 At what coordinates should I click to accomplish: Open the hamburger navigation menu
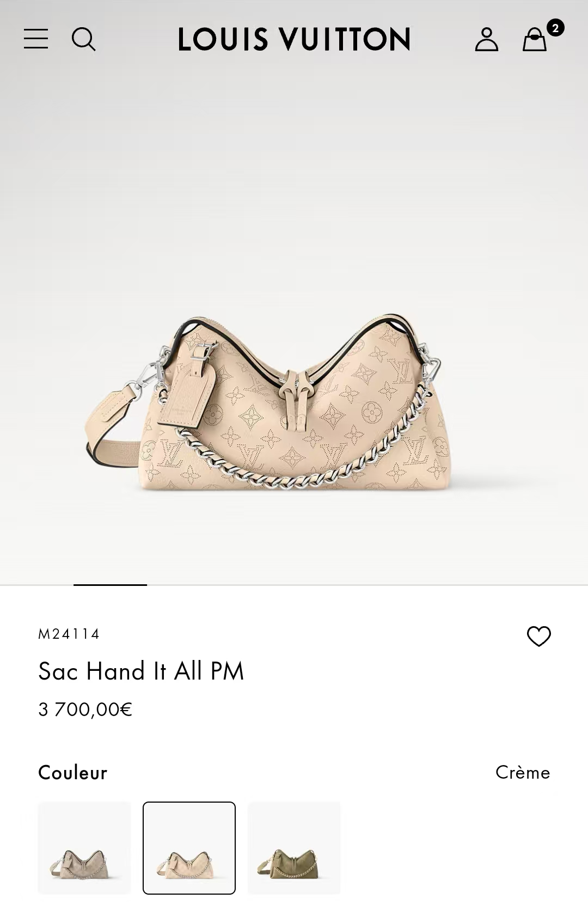click(36, 39)
